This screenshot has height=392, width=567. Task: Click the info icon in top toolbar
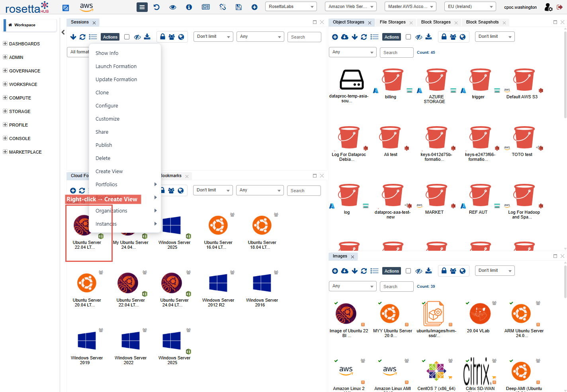tap(189, 7)
